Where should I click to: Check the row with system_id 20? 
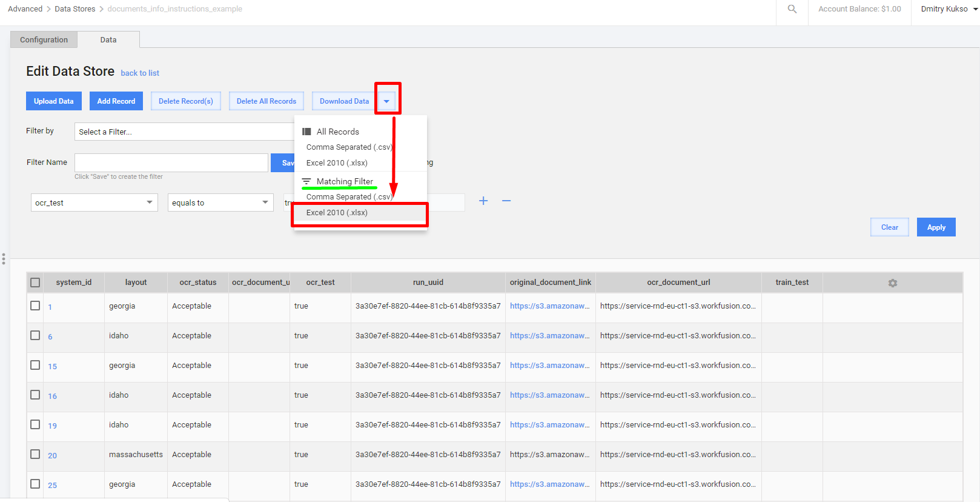[x=35, y=454]
